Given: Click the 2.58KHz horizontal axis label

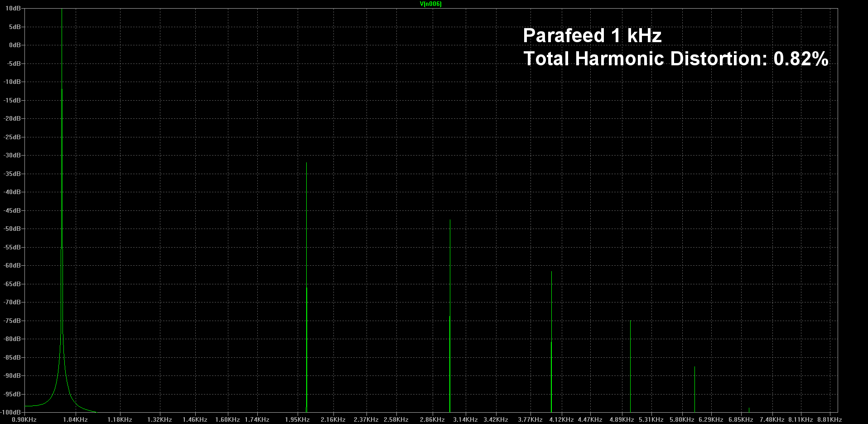Looking at the screenshot, I should [396, 420].
